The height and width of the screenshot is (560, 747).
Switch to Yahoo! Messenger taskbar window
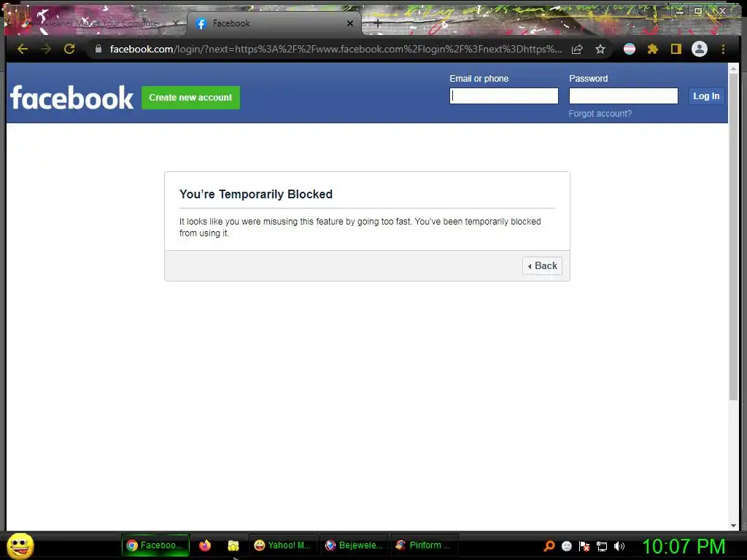tap(283, 545)
